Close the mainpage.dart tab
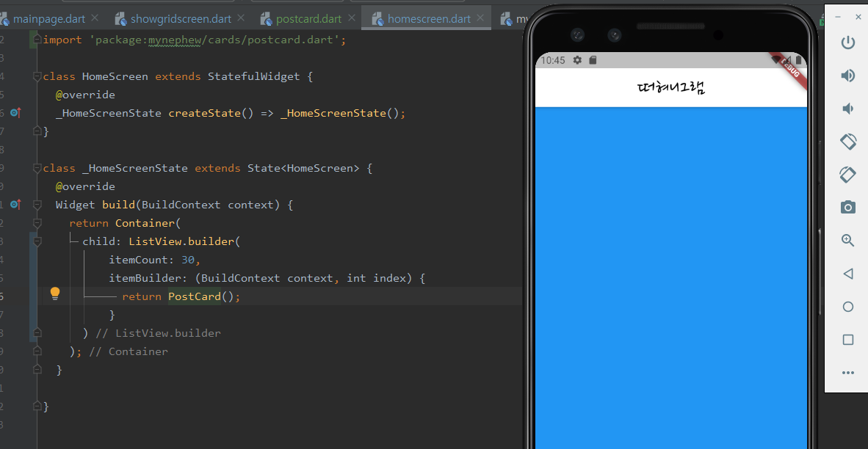This screenshot has width=868, height=449. click(95, 18)
